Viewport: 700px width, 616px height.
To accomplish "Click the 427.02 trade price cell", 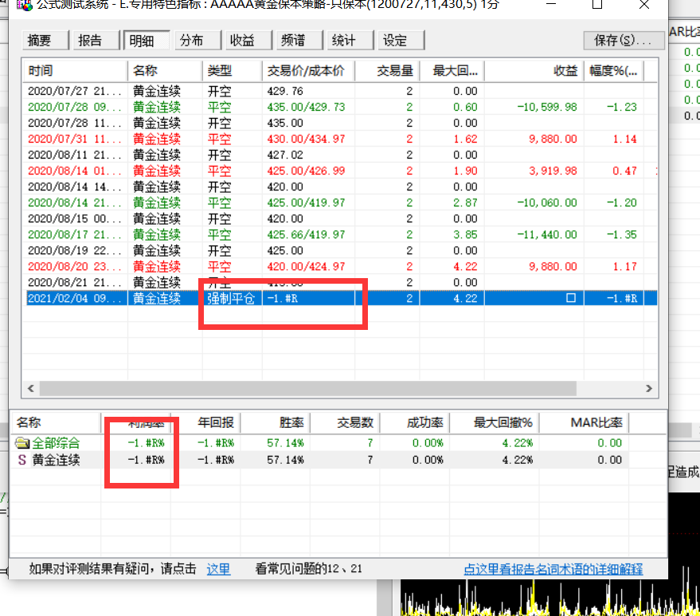I will coord(285,155).
